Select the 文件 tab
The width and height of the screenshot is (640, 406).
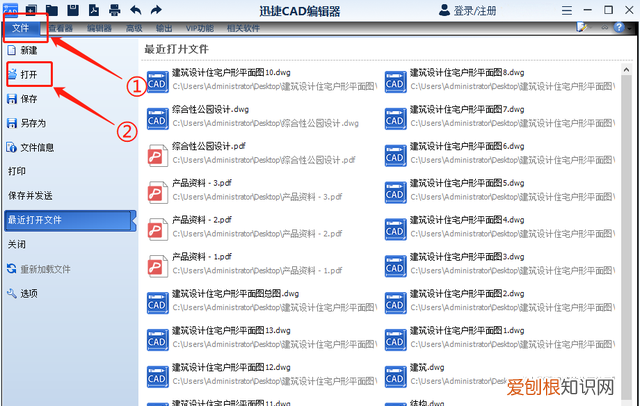[x=20, y=28]
